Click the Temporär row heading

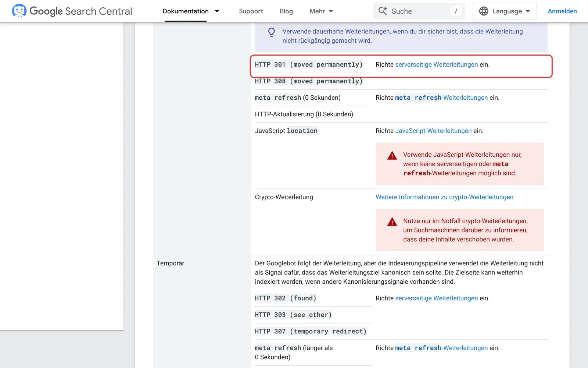(x=171, y=263)
